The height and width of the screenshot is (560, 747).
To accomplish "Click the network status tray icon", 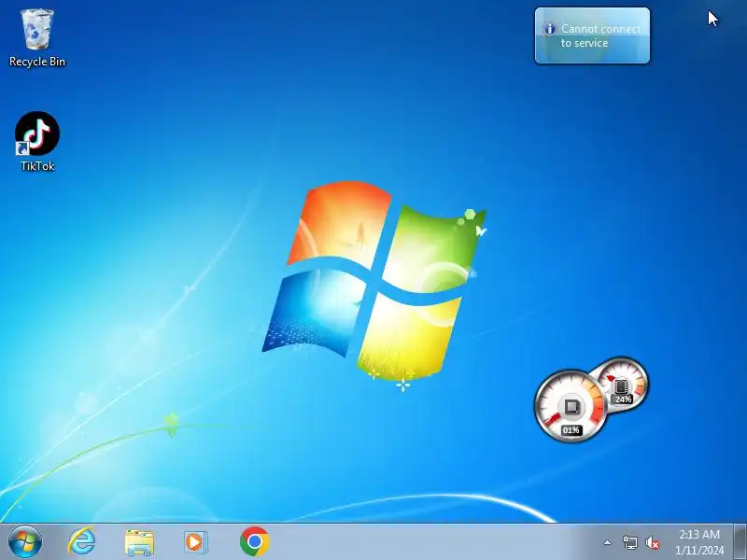I will tap(629, 542).
